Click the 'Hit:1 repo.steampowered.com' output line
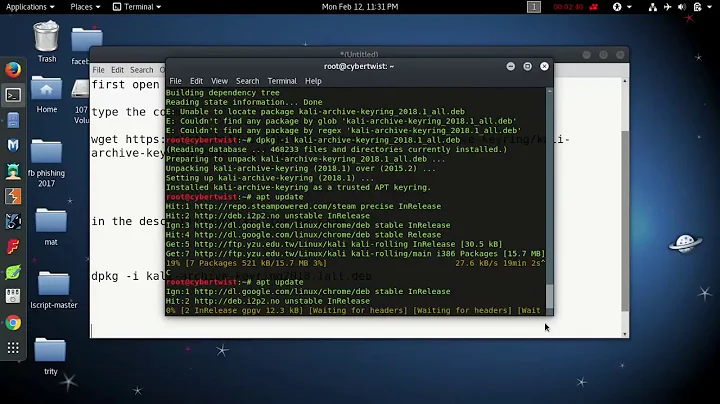The height and width of the screenshot is (404, 720). [x=304, y=206]
